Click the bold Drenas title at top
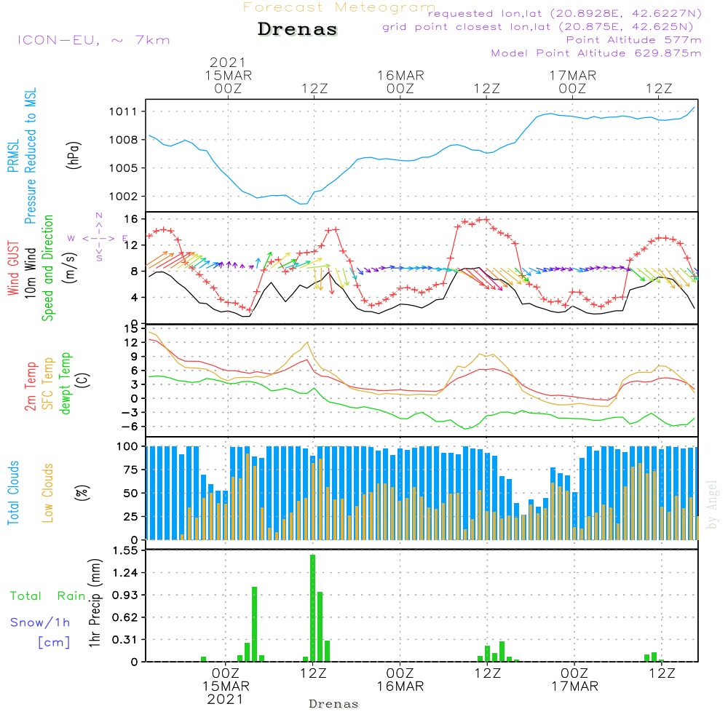 (298, 30)
